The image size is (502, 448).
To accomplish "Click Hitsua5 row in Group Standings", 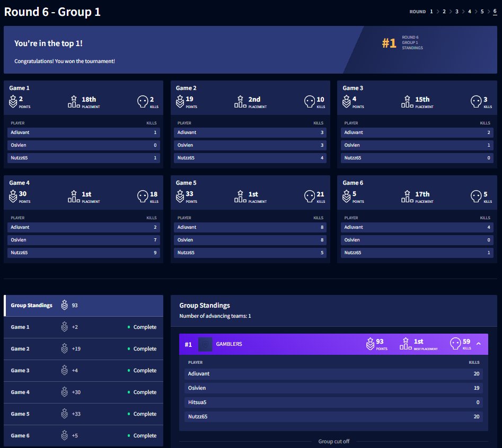I will click(x=333, y=402).
